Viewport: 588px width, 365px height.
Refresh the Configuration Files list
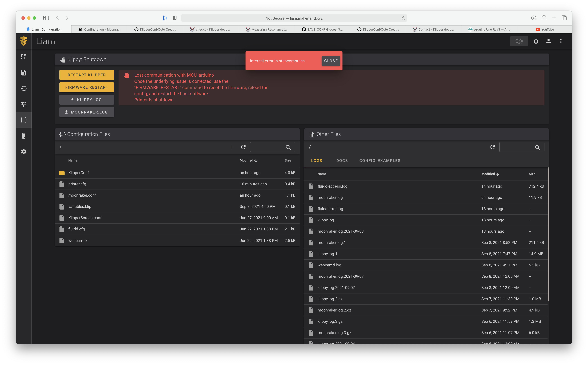pos(243,147)
